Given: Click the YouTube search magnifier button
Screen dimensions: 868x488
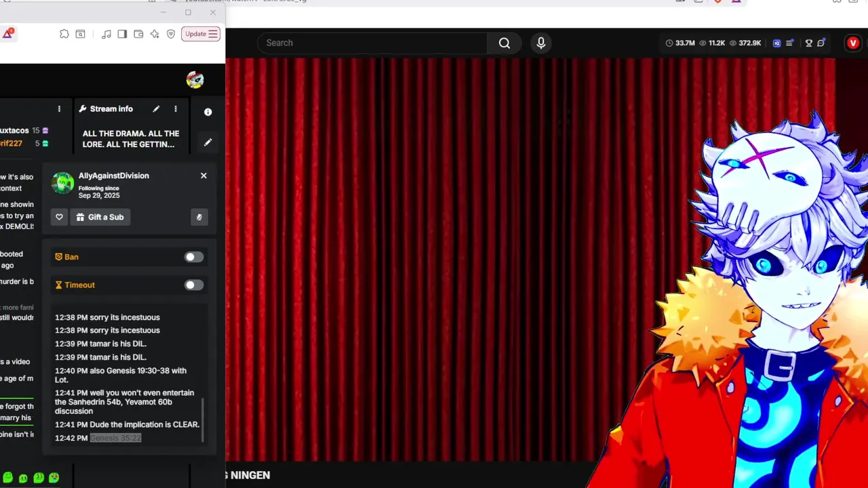Looking at the screenshot, I should [x=505, y=43].
